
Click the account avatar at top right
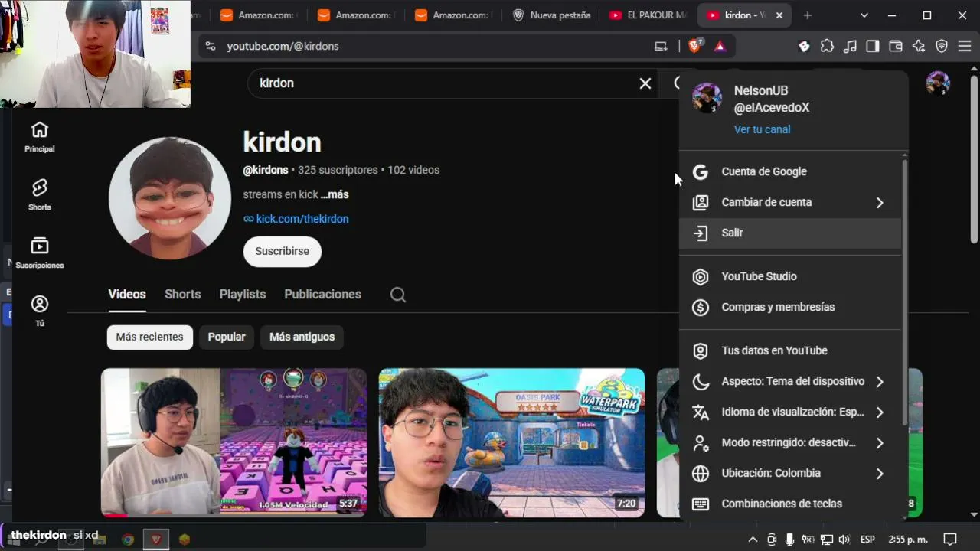[x=938, y=83]
